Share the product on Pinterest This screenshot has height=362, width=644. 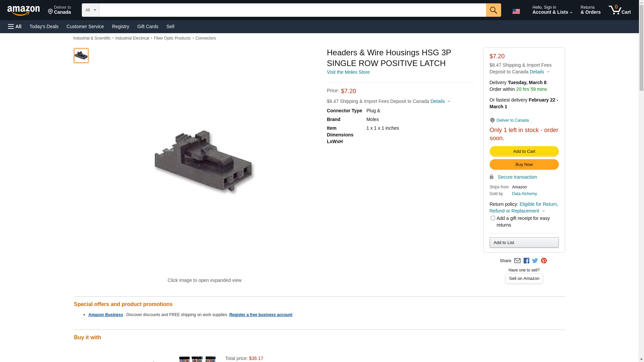[x=544, y=261]
